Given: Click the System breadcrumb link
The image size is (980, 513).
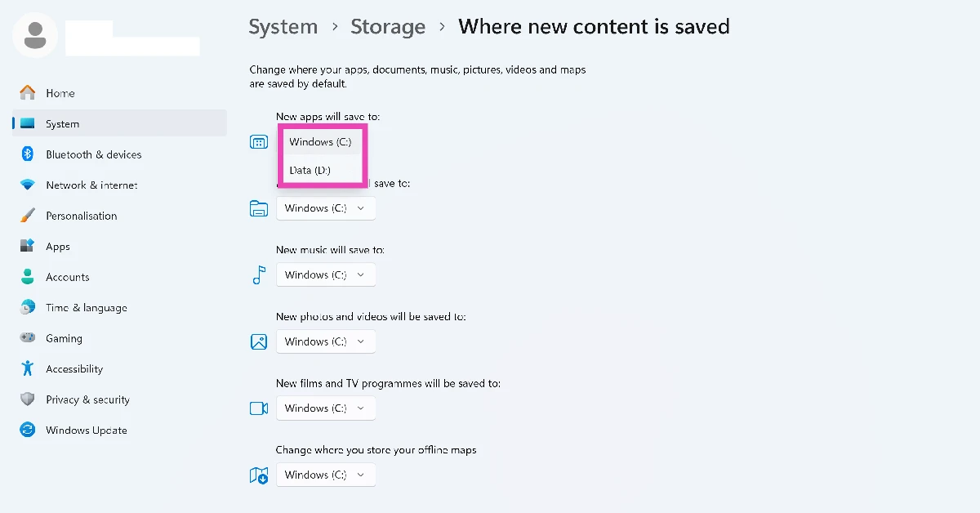Looking at the screenshot, I should pyautogui.click(x=283, y=26).
